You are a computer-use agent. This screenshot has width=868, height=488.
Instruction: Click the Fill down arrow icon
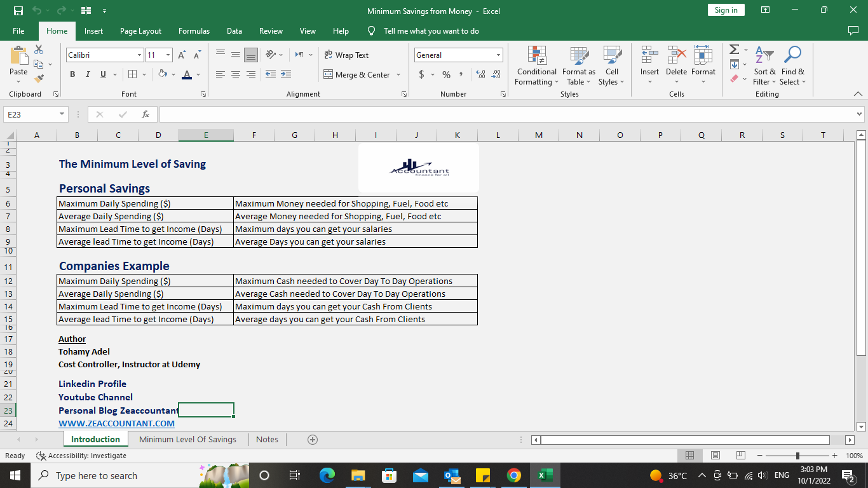tap(734, 64)
